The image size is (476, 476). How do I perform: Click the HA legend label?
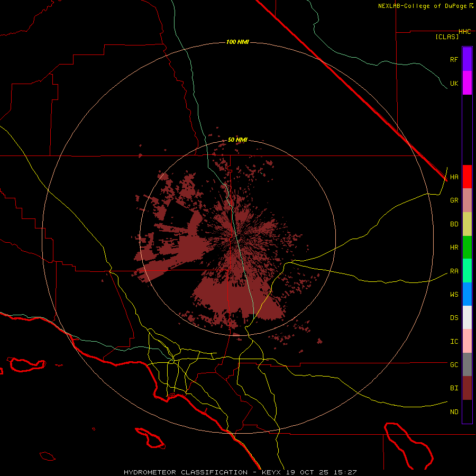pos(454,177)
